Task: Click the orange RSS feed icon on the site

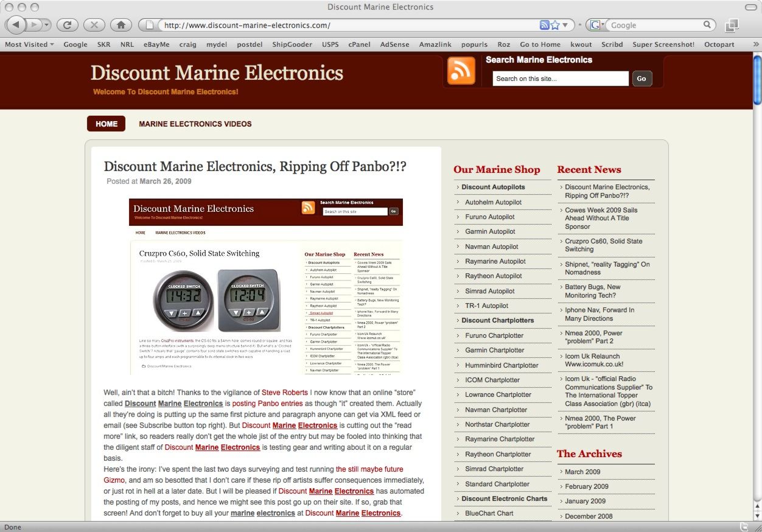Action: coord(461,71)
